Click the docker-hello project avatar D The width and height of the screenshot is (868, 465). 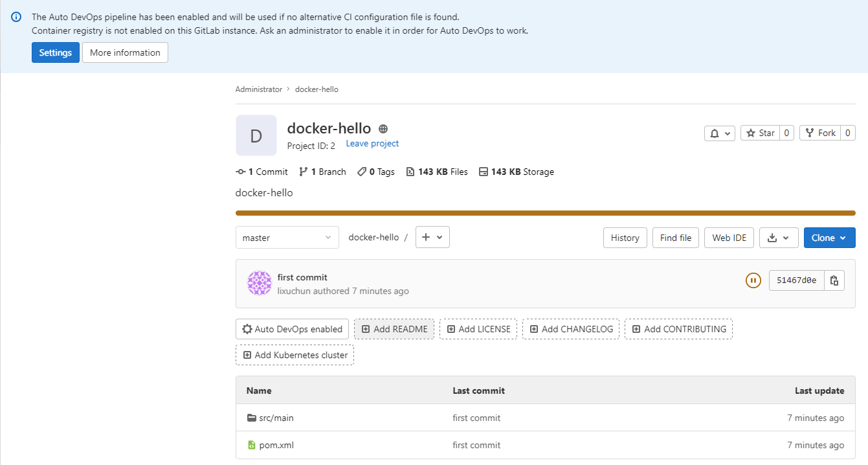[256, 135]
